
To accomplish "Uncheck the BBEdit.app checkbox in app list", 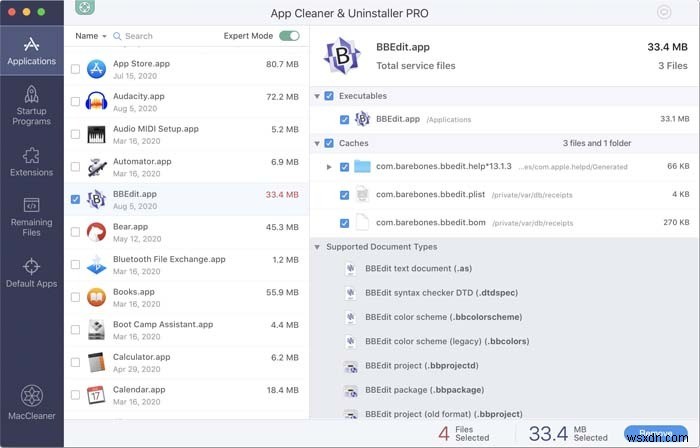I will coord(75,199).
